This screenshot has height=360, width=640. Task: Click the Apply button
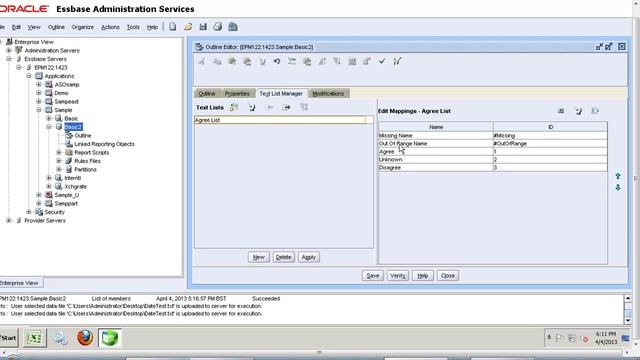tap(309, 257)
